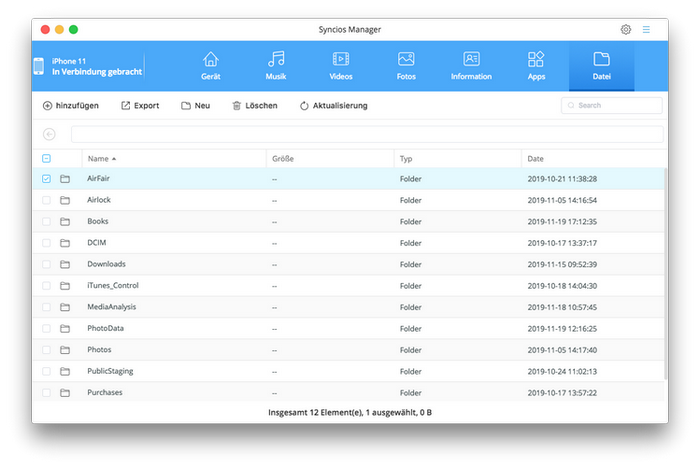Open the Gerät device tab
The image size is (700, 469).
coord(210,65)
